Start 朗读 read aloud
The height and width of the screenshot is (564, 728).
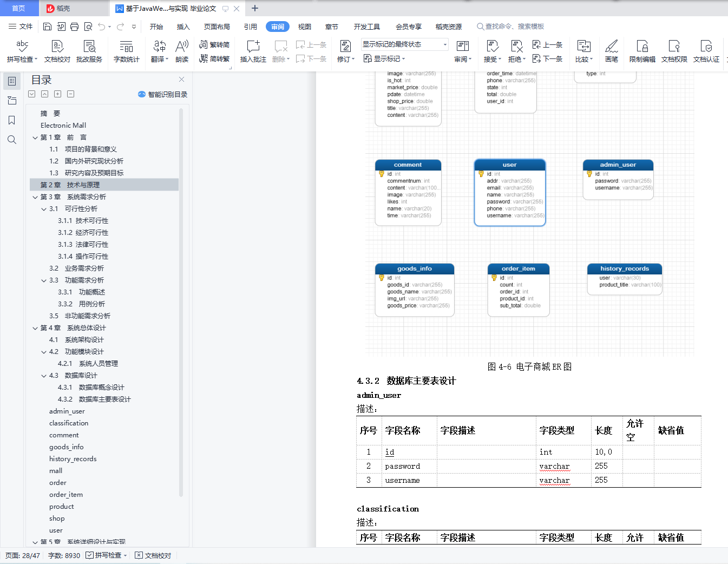[182, 51]
